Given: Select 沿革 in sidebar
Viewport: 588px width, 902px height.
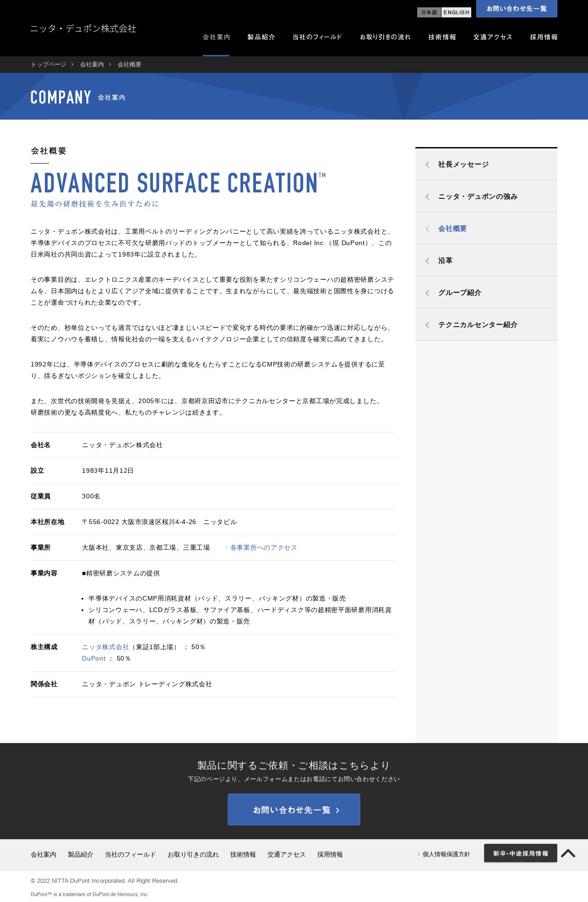Looking at the screenshot, I should [486, 261].
